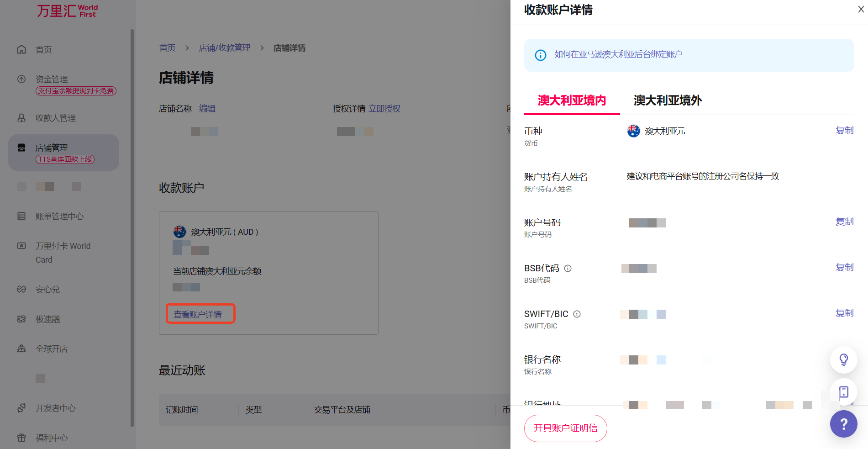Click the BSB代码 info icon

568,269
